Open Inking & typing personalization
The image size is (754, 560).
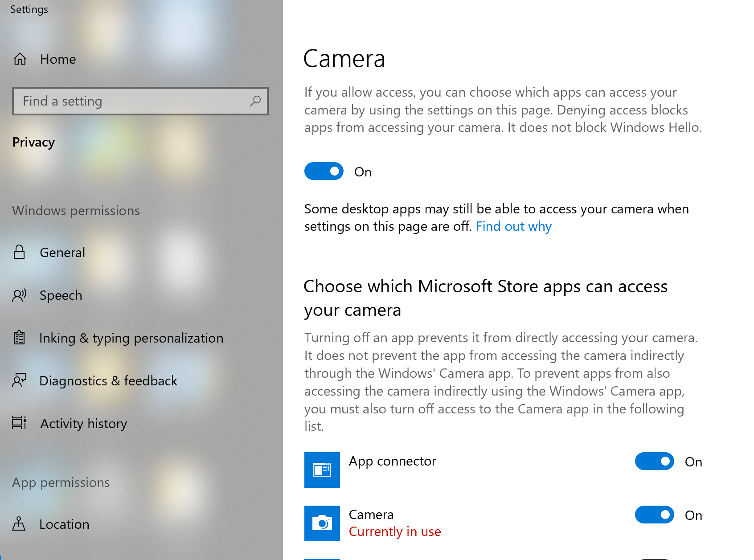pyautogui.click(x=141, y=338)
